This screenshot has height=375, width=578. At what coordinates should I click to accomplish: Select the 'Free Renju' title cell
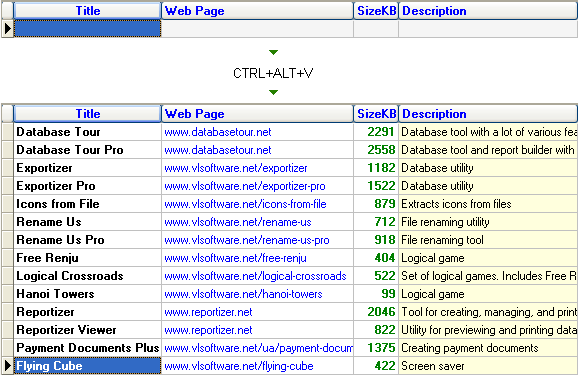click(x=87, y=258)
